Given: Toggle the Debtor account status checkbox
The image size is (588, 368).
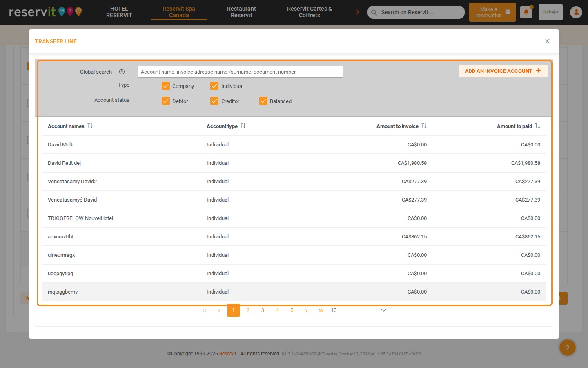Looking at the screenshot, I should click(x=166, y=101).
